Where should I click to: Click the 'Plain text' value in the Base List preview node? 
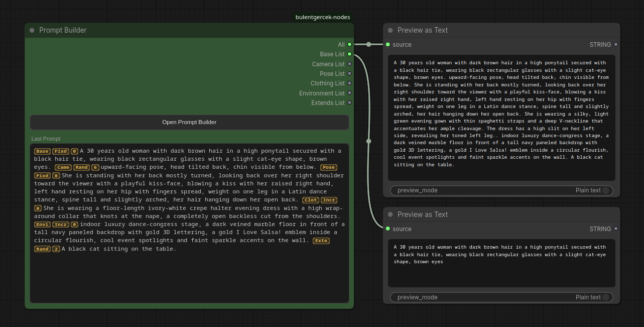pyautogui.click(x=588, y=297)
